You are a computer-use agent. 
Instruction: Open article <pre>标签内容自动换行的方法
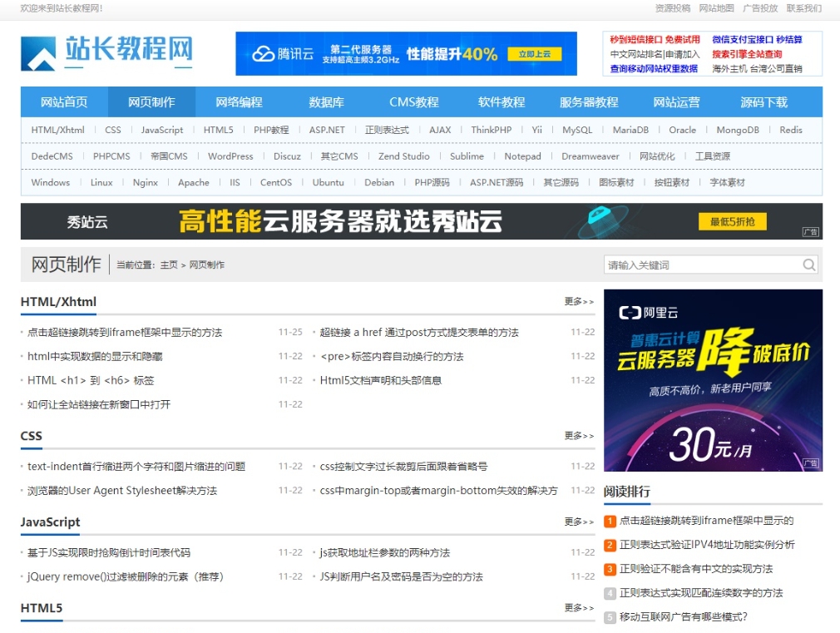click(x=392, y=357)
